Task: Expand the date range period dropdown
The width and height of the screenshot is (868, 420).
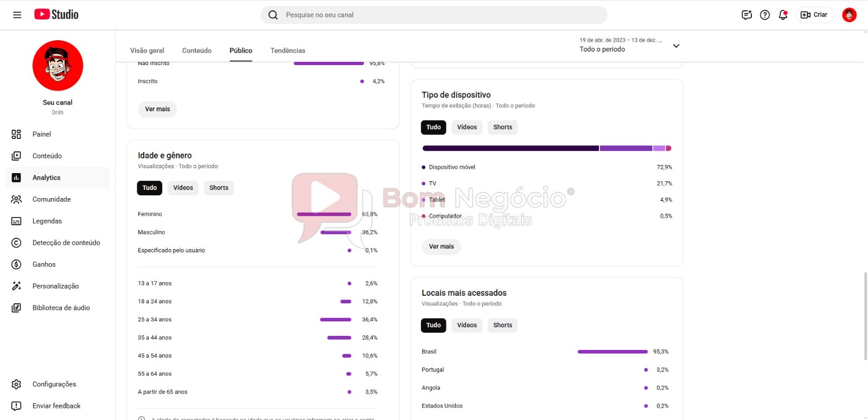Action: [676, 46]
